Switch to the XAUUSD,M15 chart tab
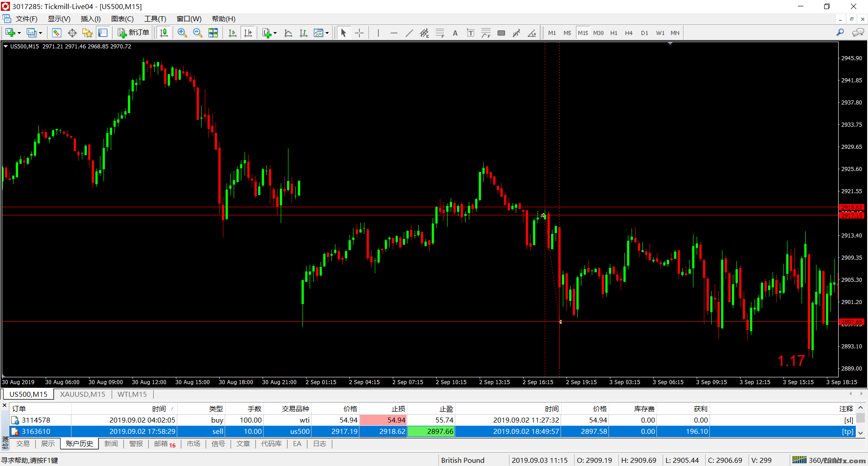The width and height of the screenshot is (868, 466). tap(83, 394)
